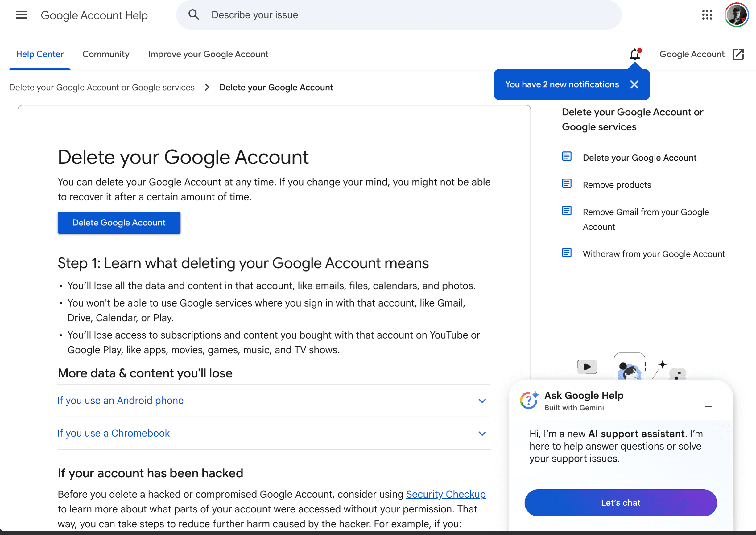Click the search magnifier icon

click(x=194, y=15)
